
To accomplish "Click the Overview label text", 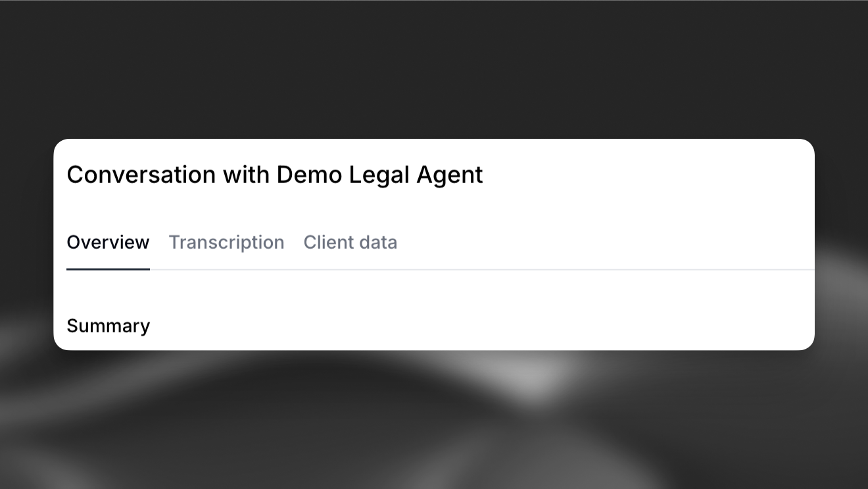I will tap(108, 242).
